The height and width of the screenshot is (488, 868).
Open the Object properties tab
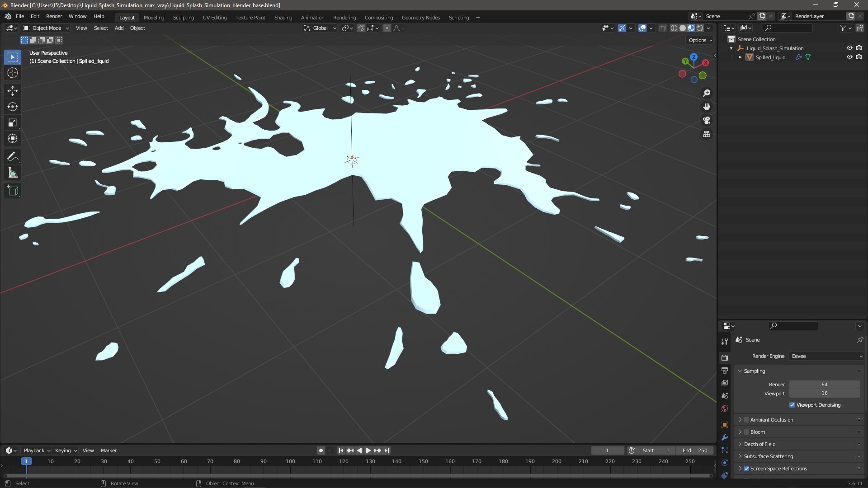pyautogui.click(x=725, y=425)
